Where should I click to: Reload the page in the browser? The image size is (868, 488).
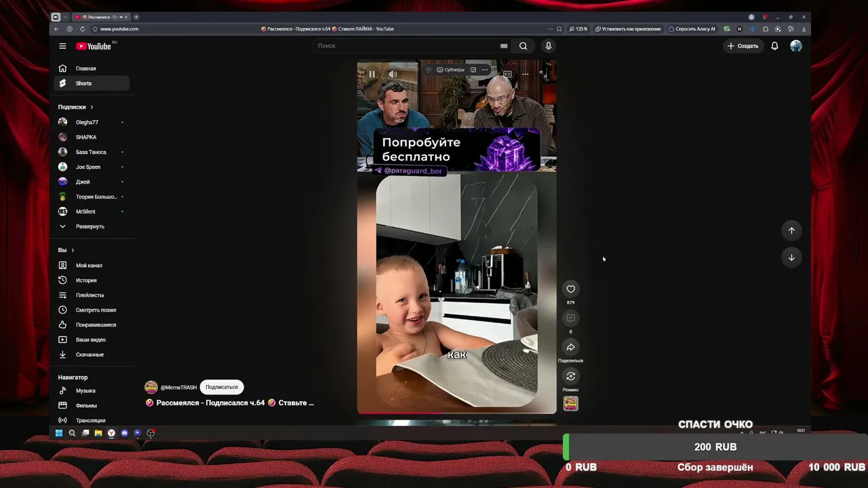[82, 29]
